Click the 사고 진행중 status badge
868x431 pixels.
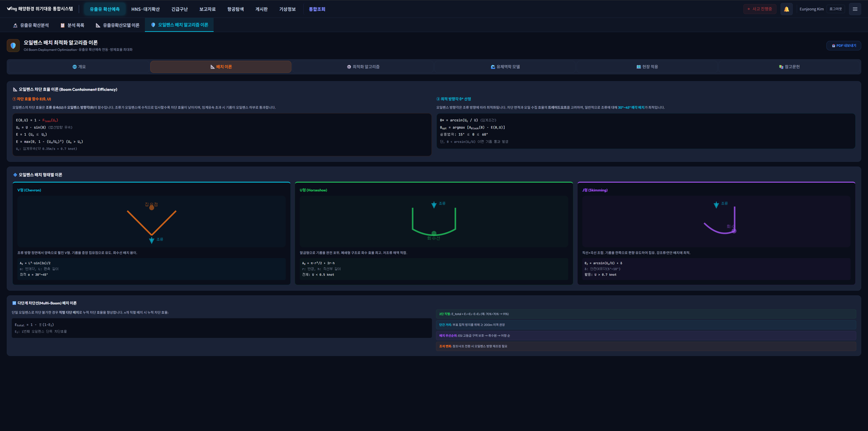pos(759,9)
